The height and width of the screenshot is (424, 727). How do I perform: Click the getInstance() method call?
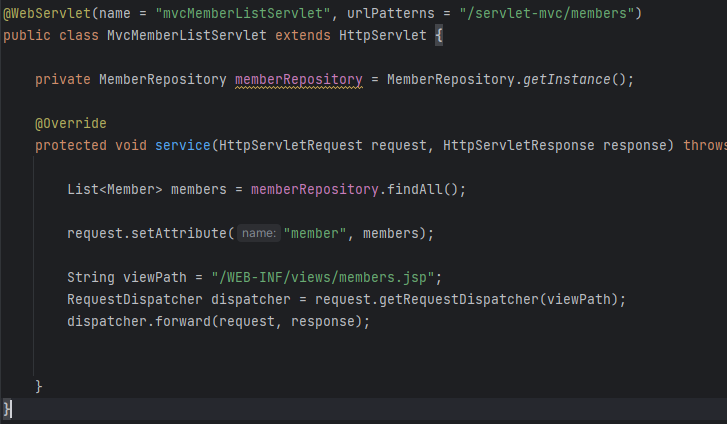[x=574, y=79]
